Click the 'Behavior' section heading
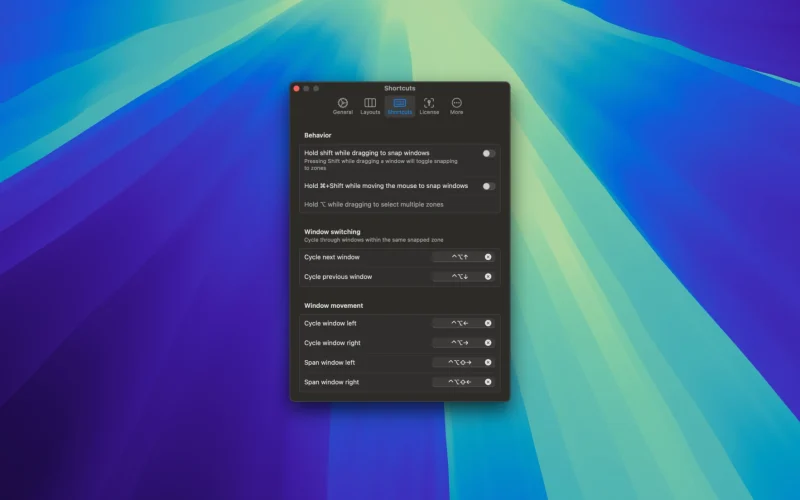The height and width of the screenshot is (500, 800). click(x=318, y=135)
